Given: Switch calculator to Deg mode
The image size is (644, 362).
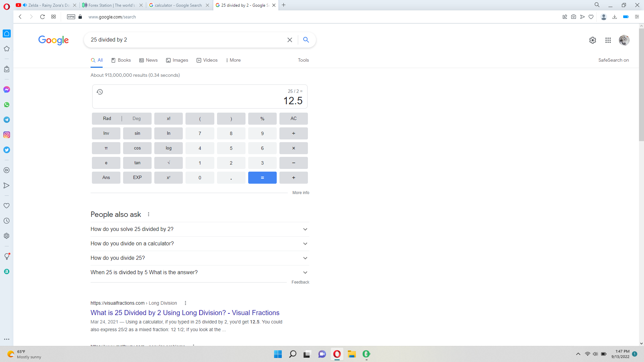Looking at the screenshot, I should click(x=137, y=119).
